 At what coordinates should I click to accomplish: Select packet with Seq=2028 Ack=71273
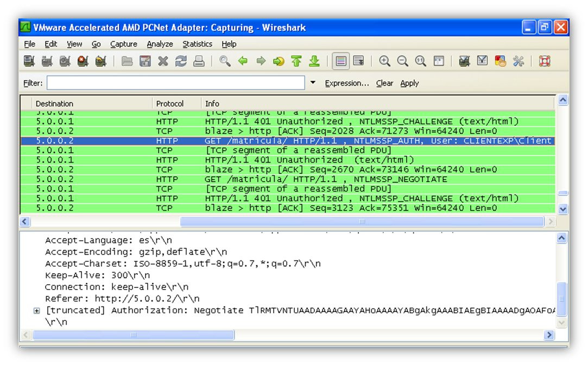coord(288,131)
